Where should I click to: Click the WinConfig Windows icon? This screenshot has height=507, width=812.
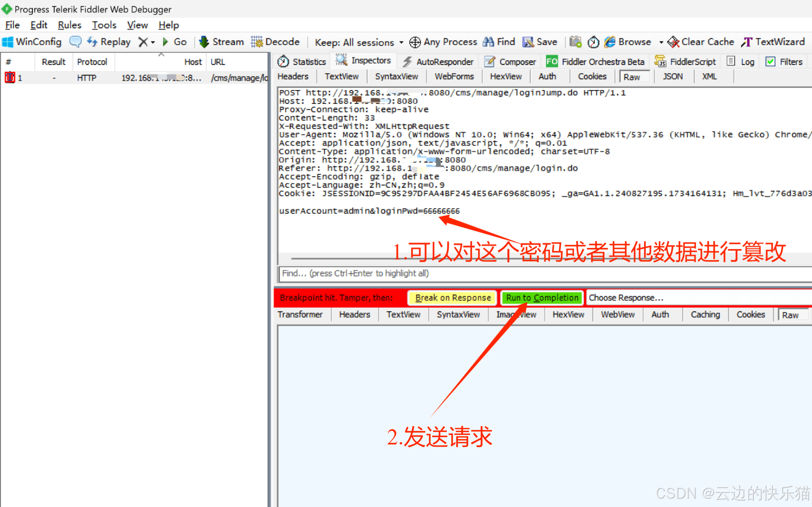pos(8,42)
